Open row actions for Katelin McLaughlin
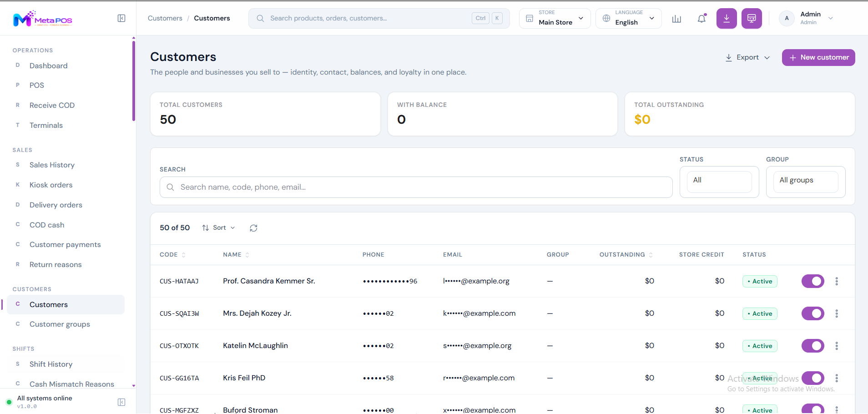The image size is (868, 414). tap(837, 346)
